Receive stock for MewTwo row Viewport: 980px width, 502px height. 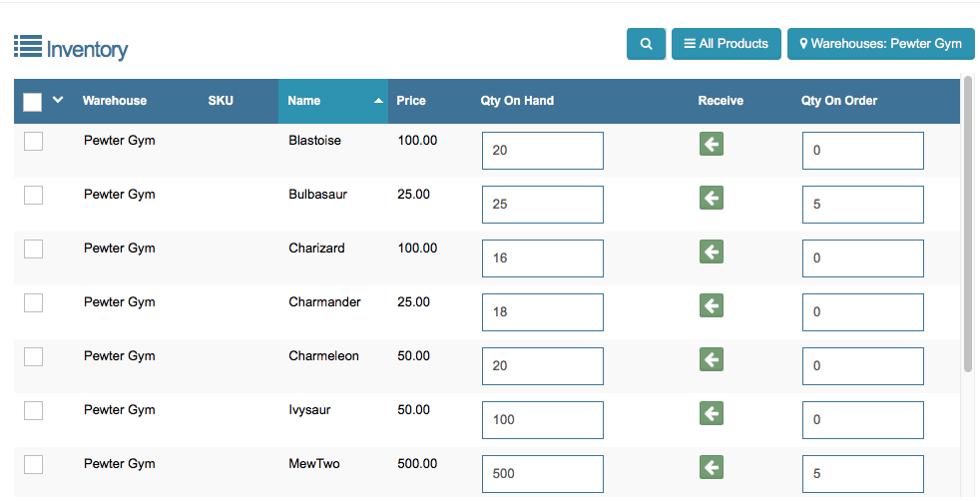click(x=712, y=467)
